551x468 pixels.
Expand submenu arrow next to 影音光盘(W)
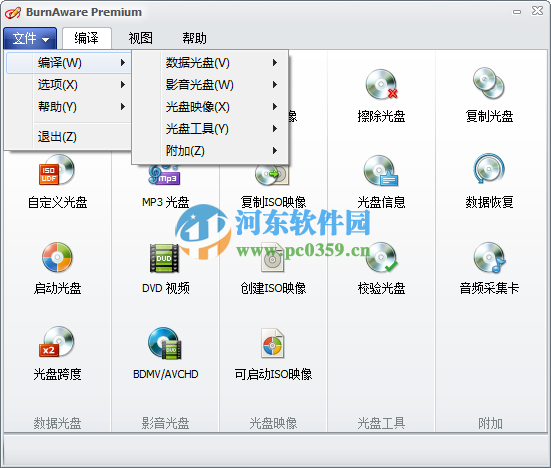pos(275,85)
